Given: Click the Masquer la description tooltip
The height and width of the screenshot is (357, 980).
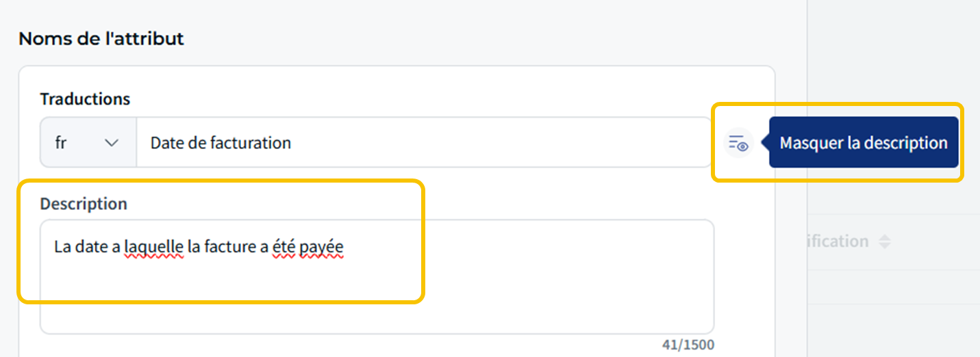Looking at the screenshot, I should coord(863,142).
